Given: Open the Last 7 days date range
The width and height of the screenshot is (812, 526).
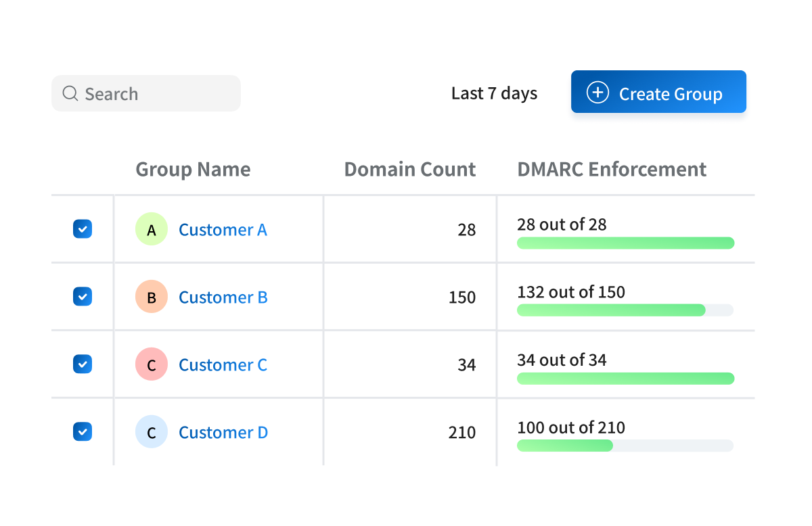Looking at the screenshot, I should point(494,93).
